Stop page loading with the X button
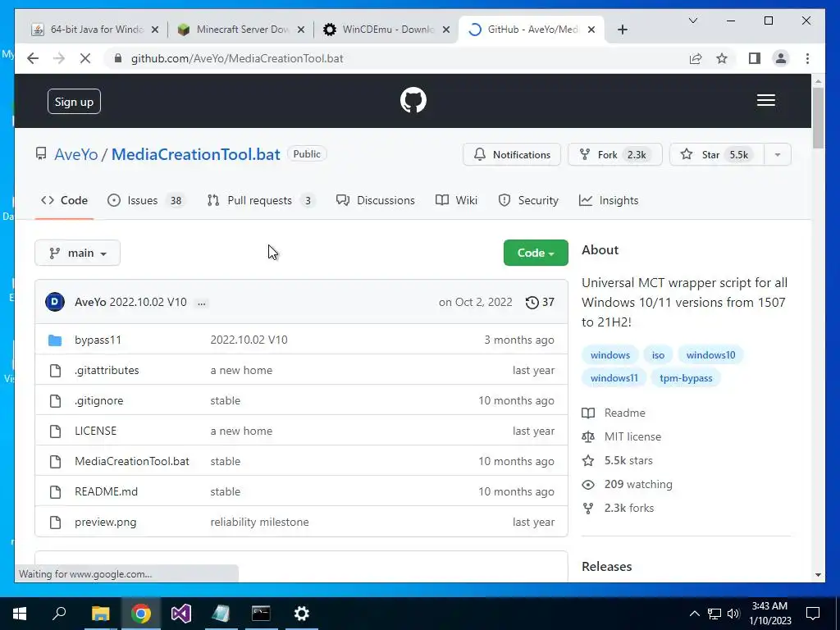Screen dimensions: 840x630 (85, 58)
